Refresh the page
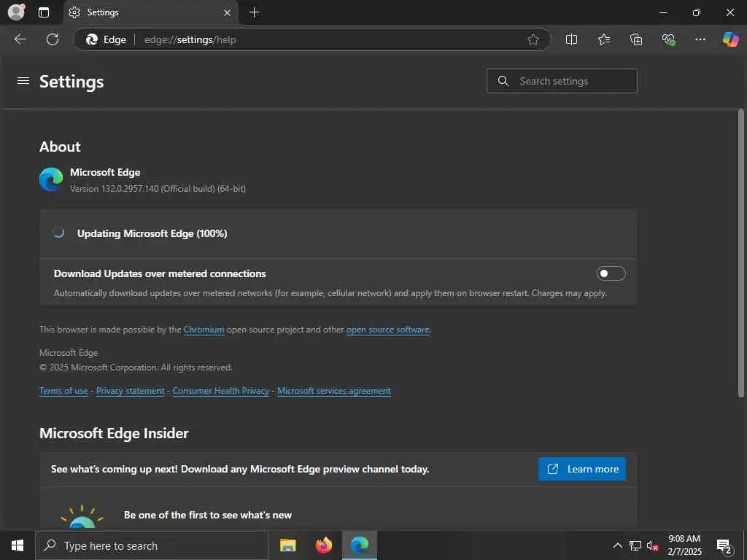This screenshot has width=747, height=560. tap(53, 39)
